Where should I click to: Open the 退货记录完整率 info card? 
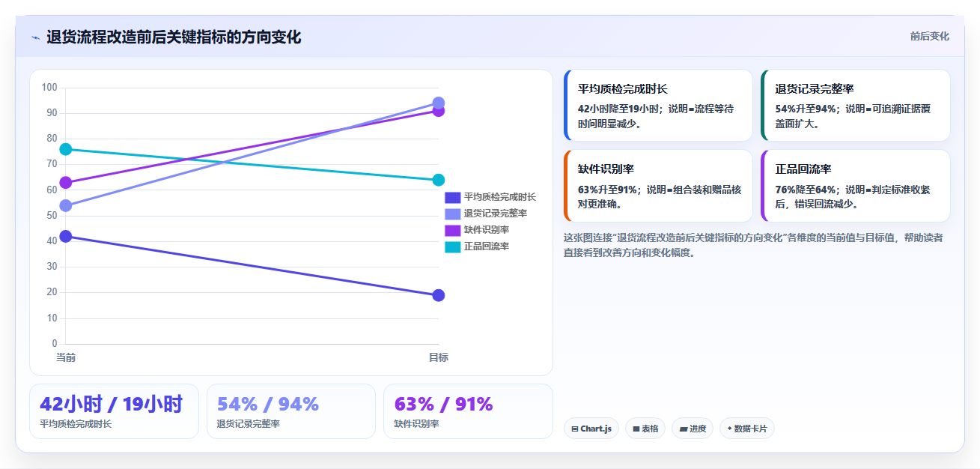856,106
